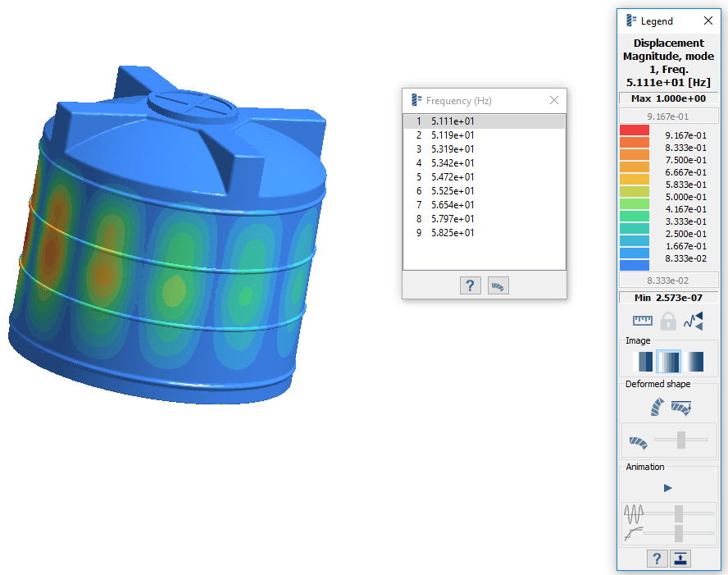Click the lower limit field 8.333e-02
Image resolution: width=728 pixels, height=575 pixels.
[x=667, y=280]
